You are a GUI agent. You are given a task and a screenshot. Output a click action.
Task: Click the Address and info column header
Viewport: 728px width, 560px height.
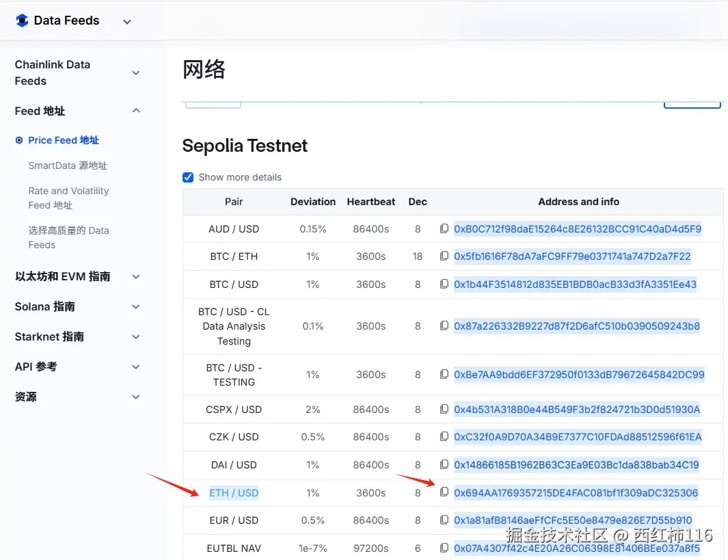tap(578, 202)
